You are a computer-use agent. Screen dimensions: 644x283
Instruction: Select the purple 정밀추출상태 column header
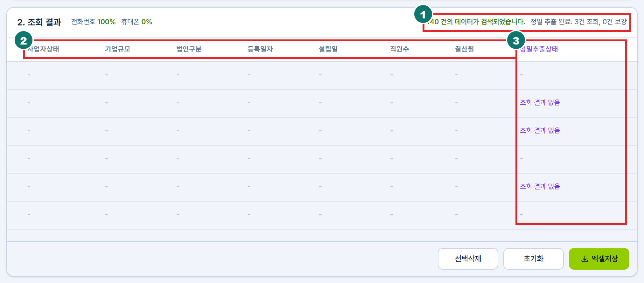tap(539, 49)
